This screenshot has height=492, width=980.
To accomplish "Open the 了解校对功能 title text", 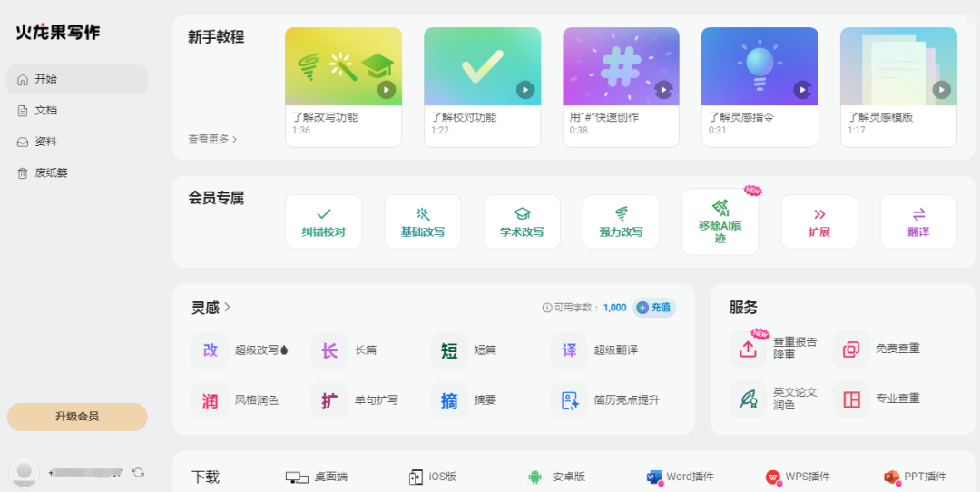I will click(464, 117).
